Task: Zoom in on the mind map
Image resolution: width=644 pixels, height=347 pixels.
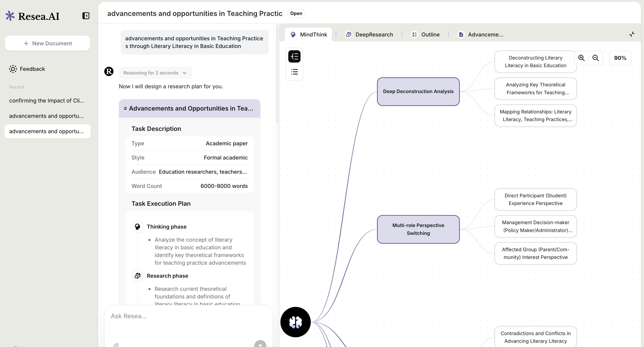Action: pos(581,58)
